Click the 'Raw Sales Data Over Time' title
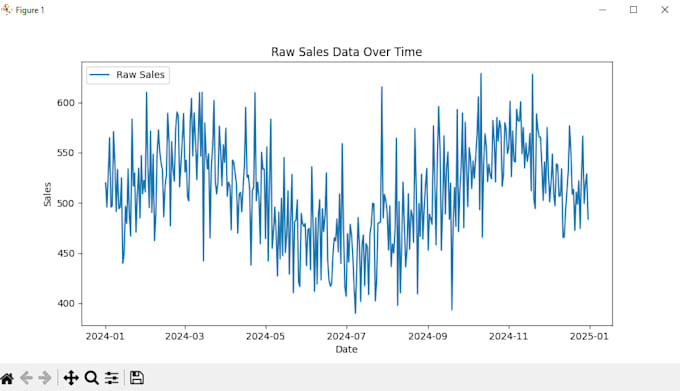 tap(347, 52)
